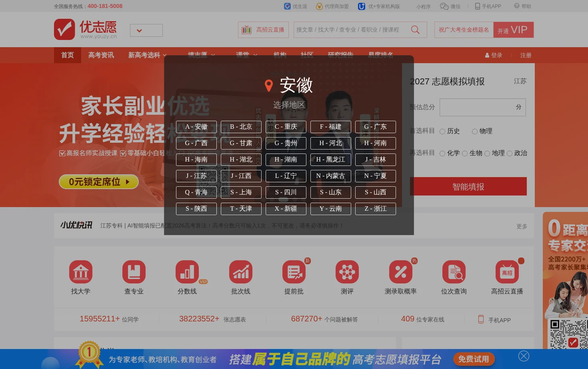Open the 分数线 icon

coord(187,272)
